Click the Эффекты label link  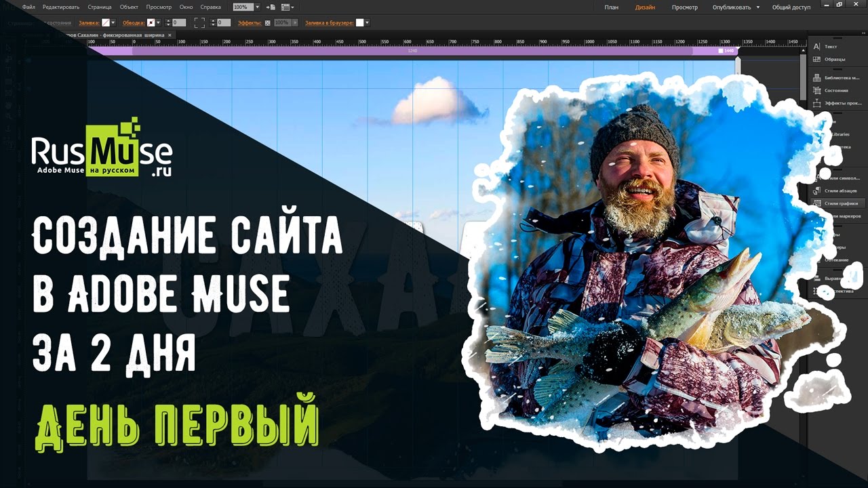tap(250, 22)
